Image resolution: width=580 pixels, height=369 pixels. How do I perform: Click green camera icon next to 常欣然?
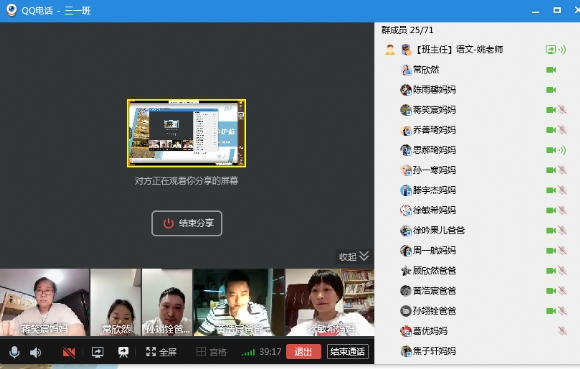(x=551, y=70)
